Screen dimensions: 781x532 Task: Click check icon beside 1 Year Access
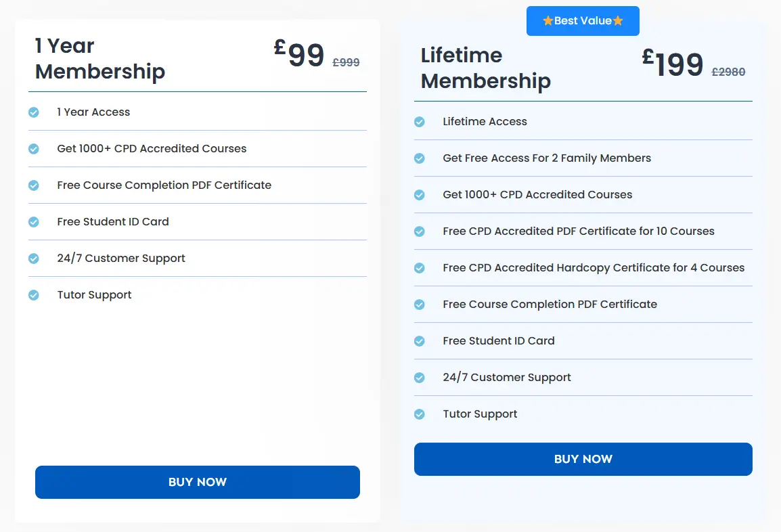[34, 112]
